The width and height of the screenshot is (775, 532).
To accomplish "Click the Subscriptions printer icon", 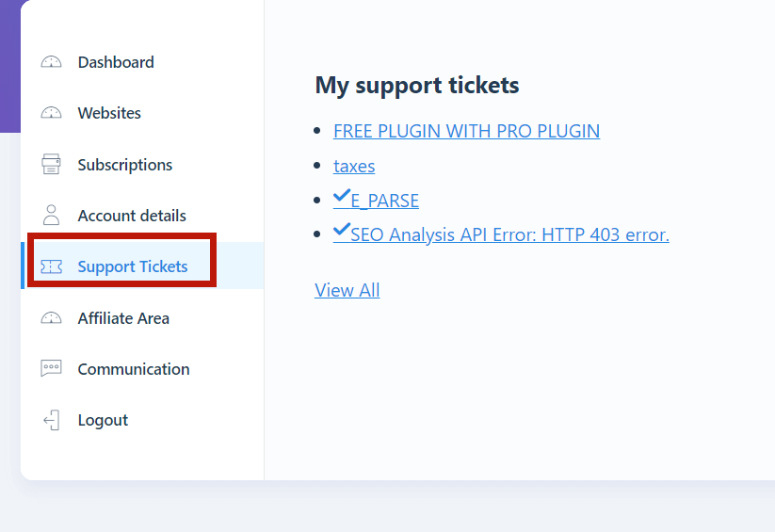I will pos(51,164).
